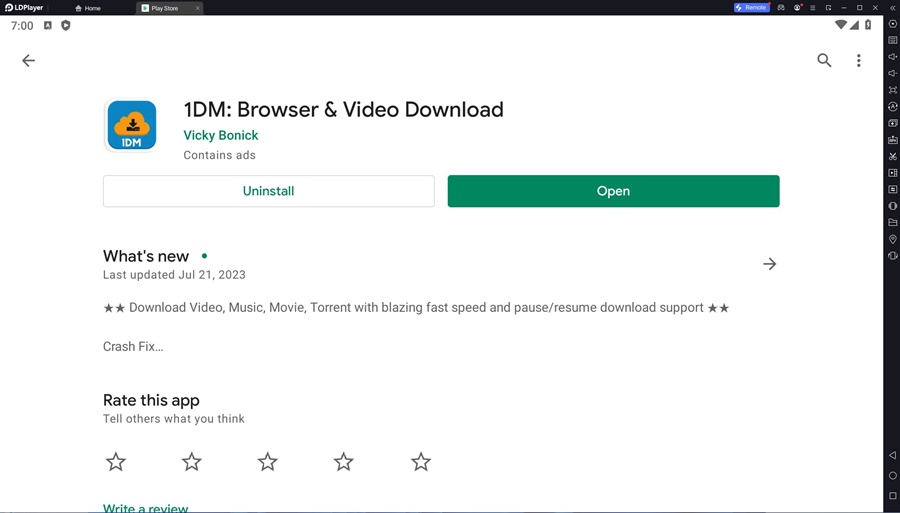Click the Rate this app heading
This screenshot has height=513, width=900.
coord(151,400)
